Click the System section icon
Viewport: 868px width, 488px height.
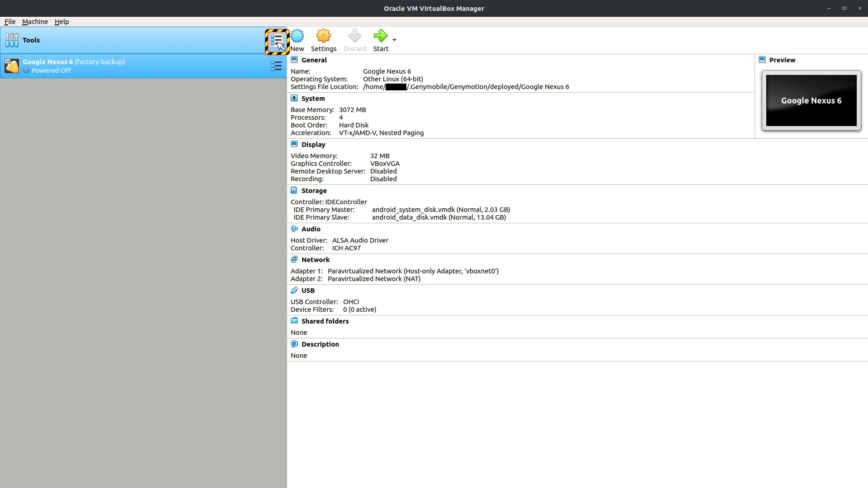pos(294,98)
